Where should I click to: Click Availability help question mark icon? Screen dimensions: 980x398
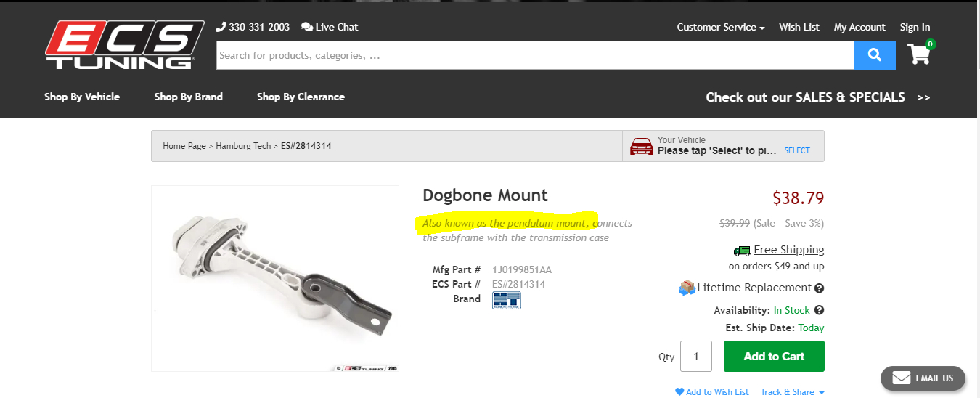pyautogui.click(x=819, y=310)
